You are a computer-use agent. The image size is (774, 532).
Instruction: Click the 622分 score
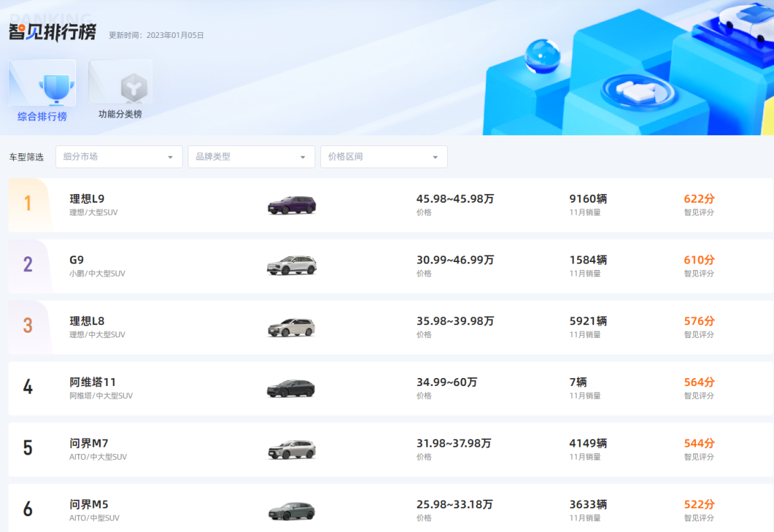point(699,199)
